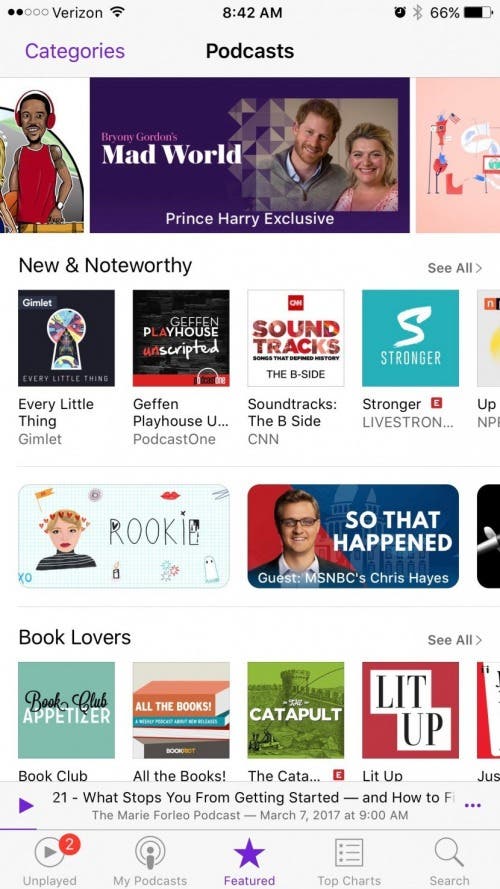Tap the Featured star icon
The width and height of the screenshot is (500, 889).
249,853
